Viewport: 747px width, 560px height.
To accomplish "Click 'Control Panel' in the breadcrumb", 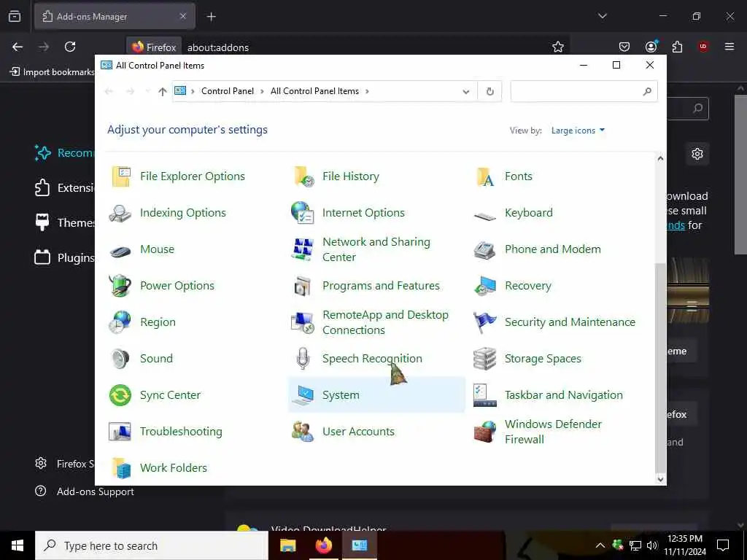I will [x=228, y=91].
